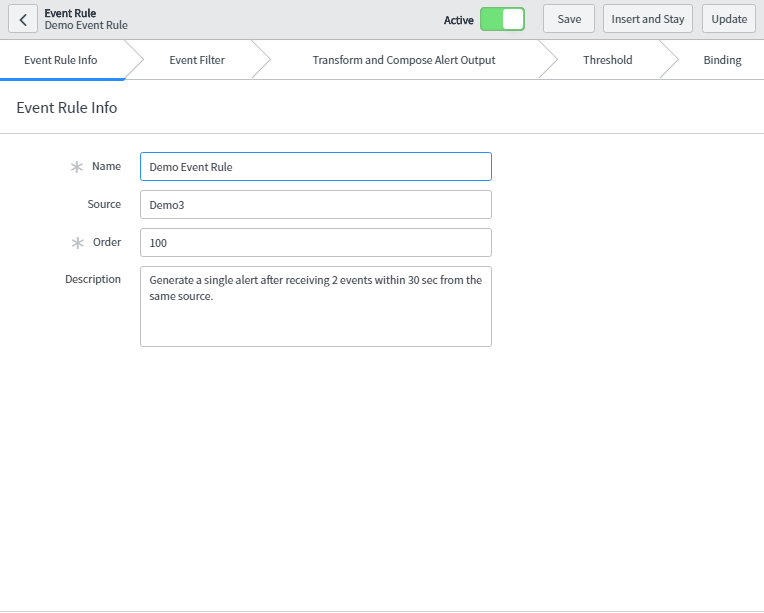
Task: Click the Demo Event Rule subtitle in header
Action: click(x=86, y=25)
